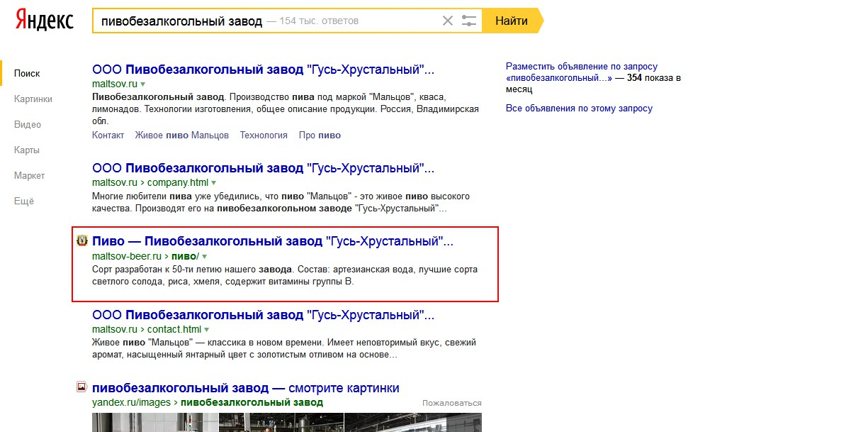Open Пиво — Пивобезалкогольный завод result
This screenshot has height=432, width=868.
click(273, 241)
